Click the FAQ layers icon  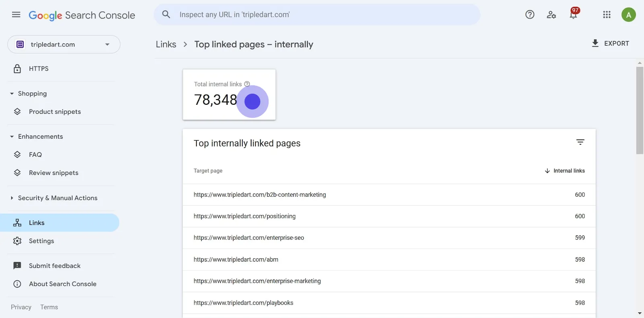point(17,155)
